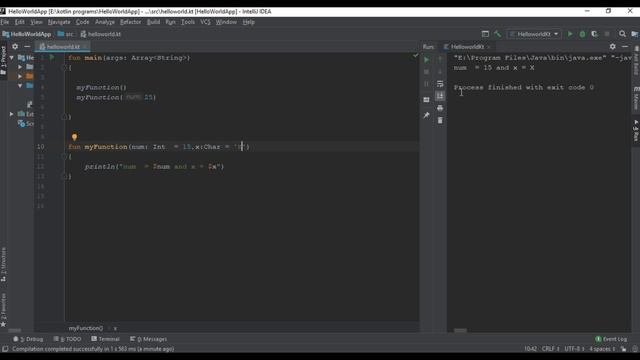Restore layout icon in Run panel sidebar
The height and width of the screenshot is (360, 640).
point(427,100)
